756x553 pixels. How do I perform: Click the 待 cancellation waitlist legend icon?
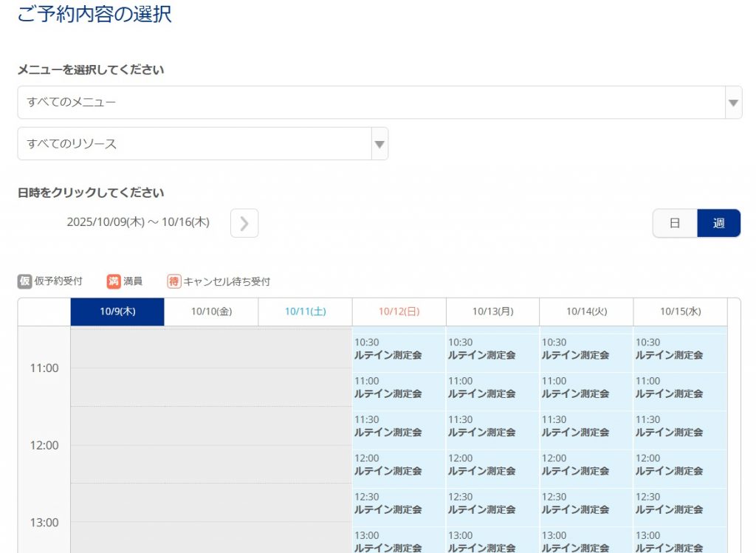174,281
